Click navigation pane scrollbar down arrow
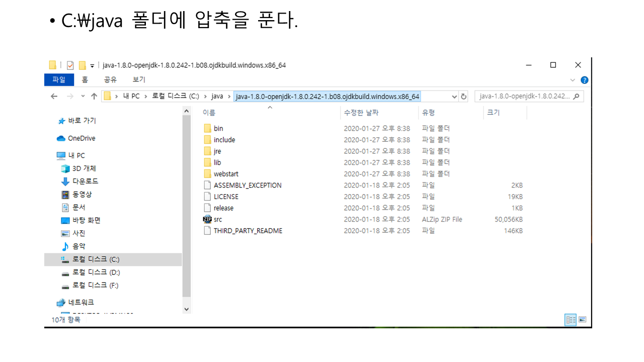This screenshot has width=644, height=362. (187, 309)
